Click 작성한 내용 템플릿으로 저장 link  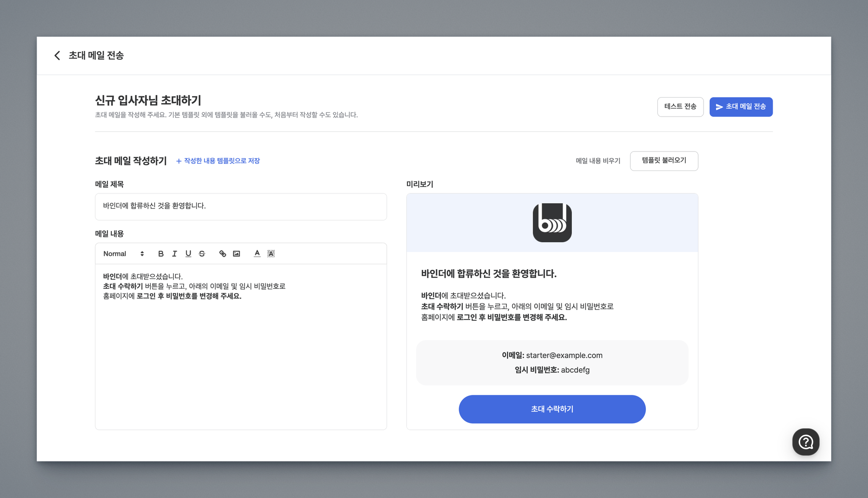tap(218, 161)
